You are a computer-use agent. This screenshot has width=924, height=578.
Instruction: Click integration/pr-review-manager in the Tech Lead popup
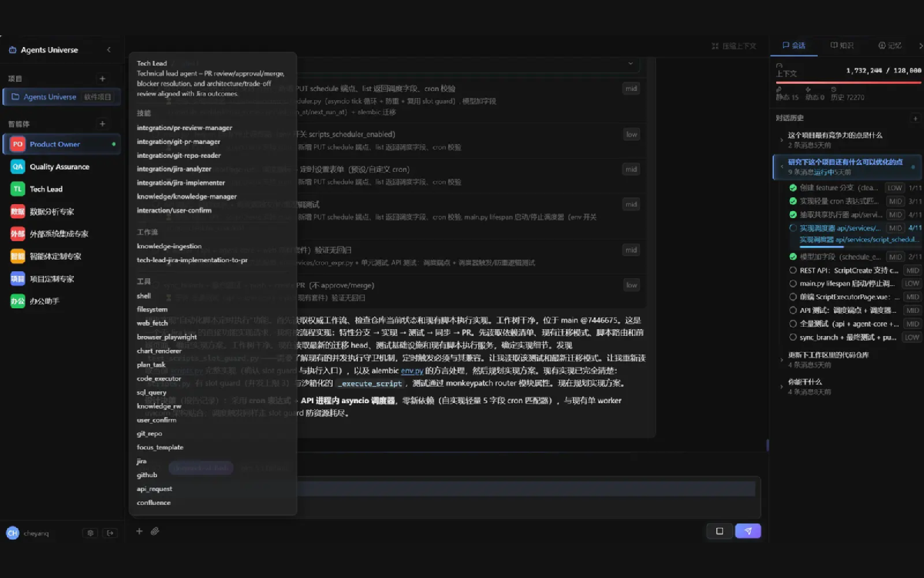[184, 128]
